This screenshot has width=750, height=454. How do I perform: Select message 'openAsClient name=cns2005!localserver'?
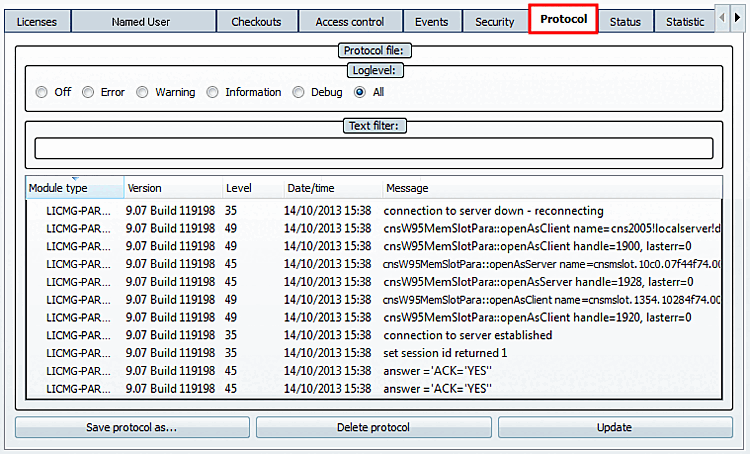coord(552,229)
